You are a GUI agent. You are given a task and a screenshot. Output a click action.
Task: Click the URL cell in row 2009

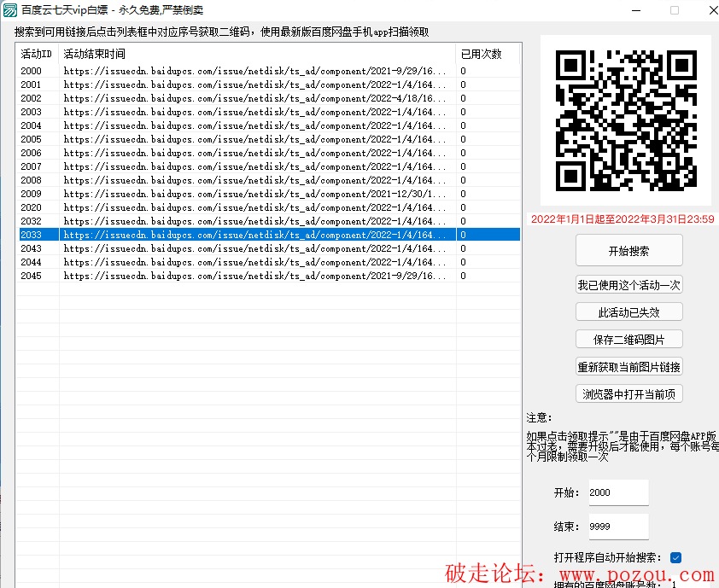point(257,194)
